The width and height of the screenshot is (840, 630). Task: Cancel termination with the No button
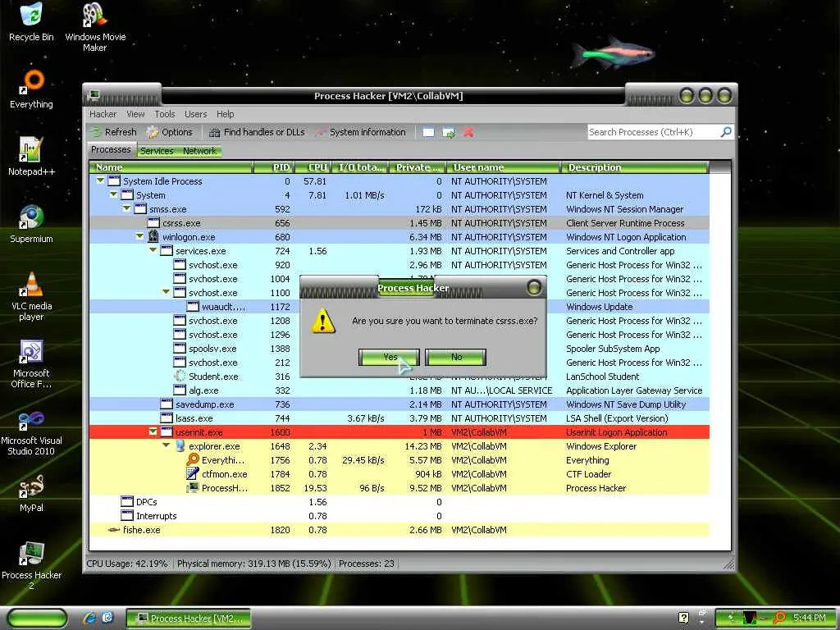click(456, 357)
